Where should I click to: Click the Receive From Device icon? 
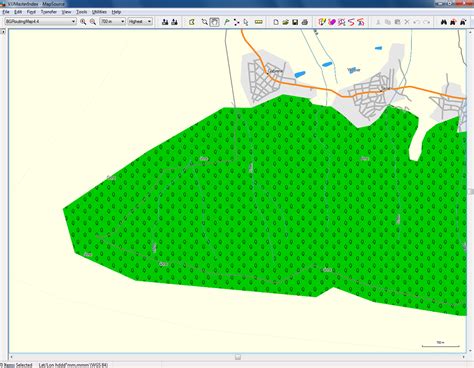174,22
